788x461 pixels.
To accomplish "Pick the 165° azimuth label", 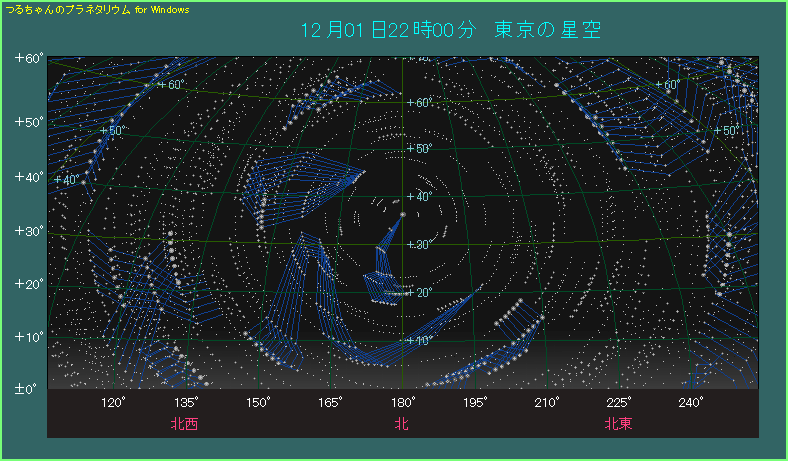I will (330, 402).
